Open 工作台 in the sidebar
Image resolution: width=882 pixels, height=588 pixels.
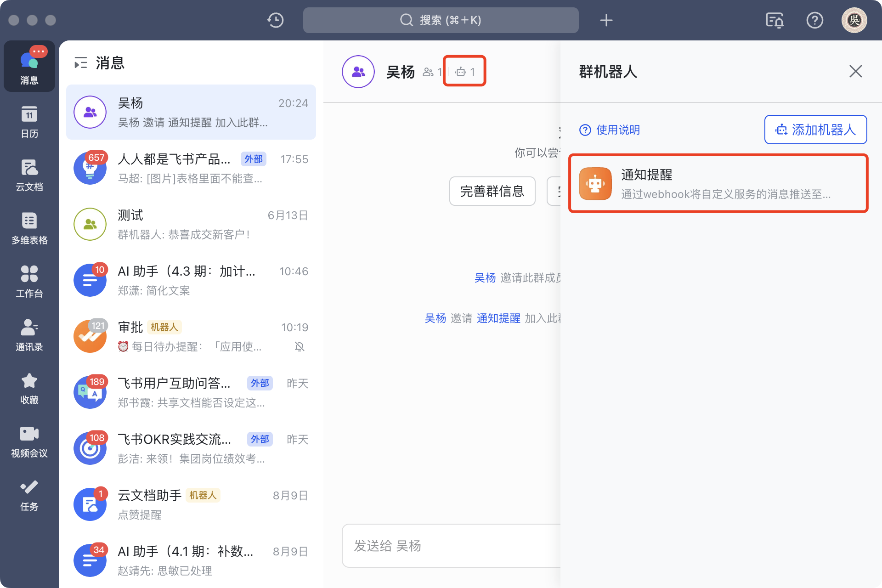pyautogui.click(x=29, y=281)
